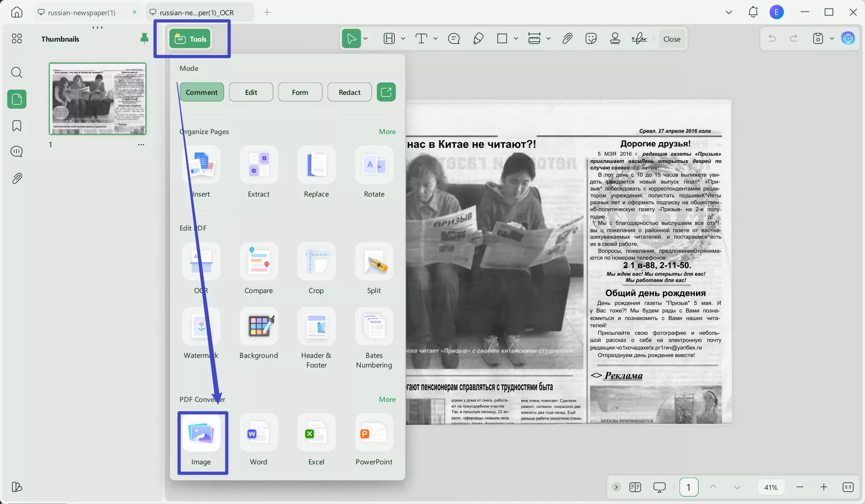Open the selection tool dropdown arrow
The image size is (865, 504).
click(365, 38)
